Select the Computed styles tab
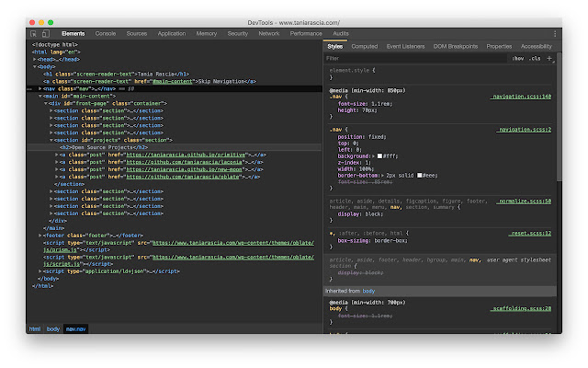Screen dimensions: 588x368 [x=364, y=46]
